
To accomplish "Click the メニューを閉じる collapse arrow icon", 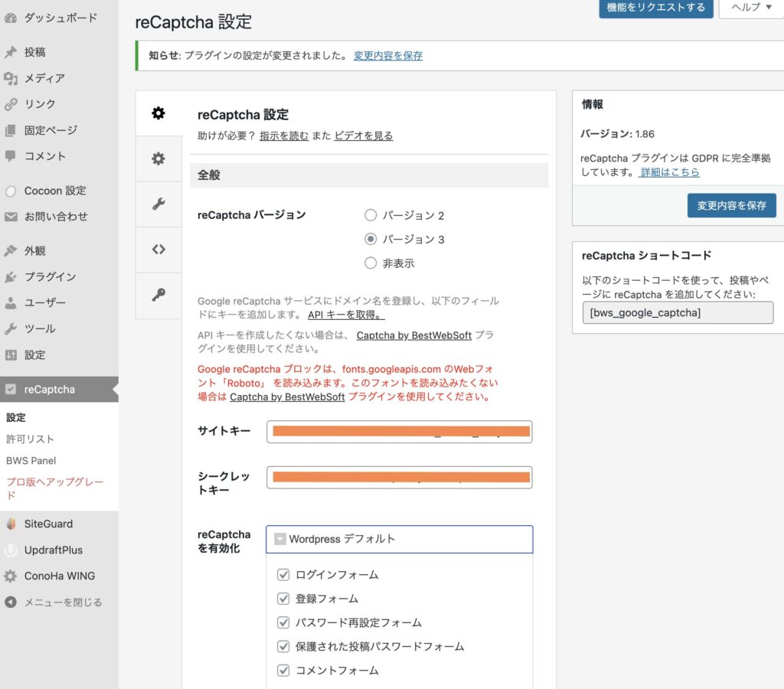I will coord(11,602).
